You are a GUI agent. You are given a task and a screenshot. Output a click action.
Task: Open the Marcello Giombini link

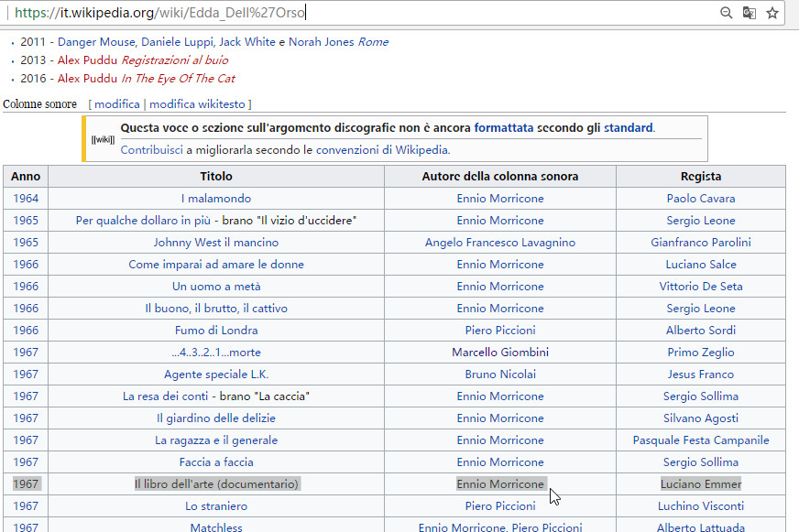tap(500, 352)
